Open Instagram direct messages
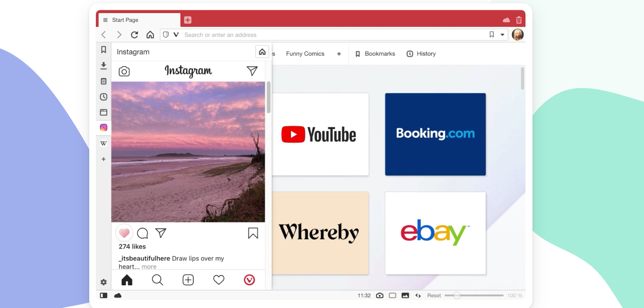This screenshot has height=308, width=644. coord(252,71)
